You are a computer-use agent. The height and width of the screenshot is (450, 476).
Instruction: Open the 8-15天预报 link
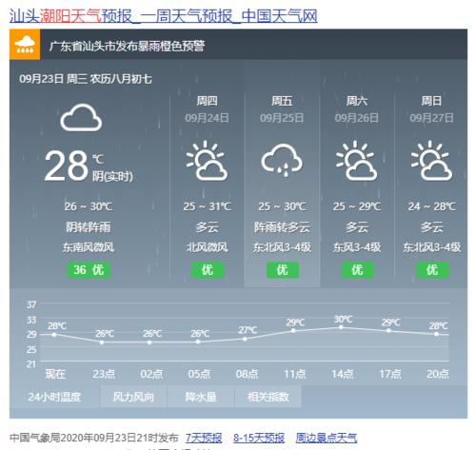[x=259, y=438]
